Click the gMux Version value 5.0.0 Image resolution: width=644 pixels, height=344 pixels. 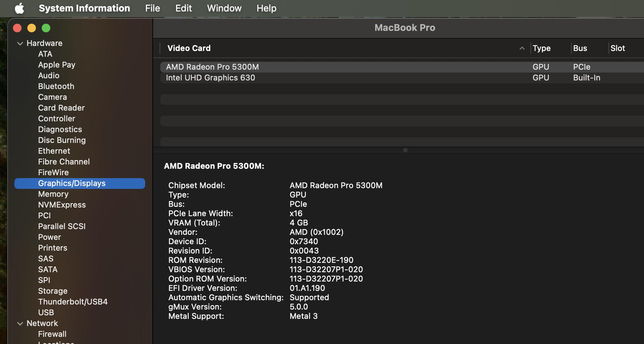coord(299,307)
